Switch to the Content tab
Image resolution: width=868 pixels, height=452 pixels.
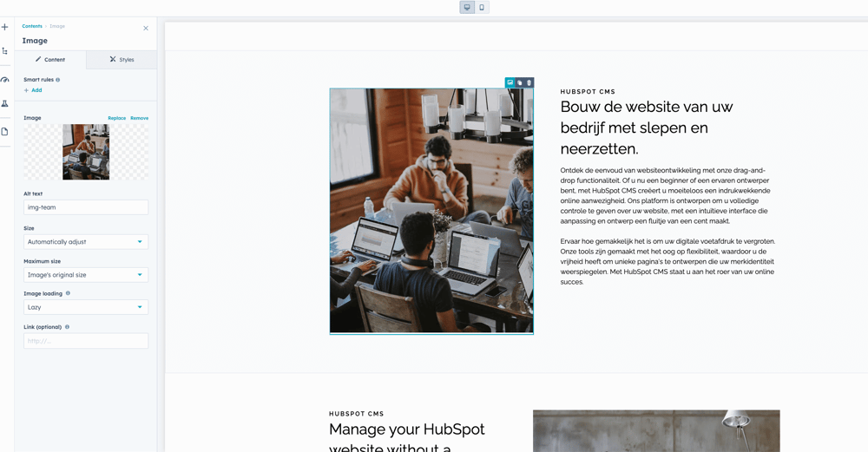(x=50, y=59)
